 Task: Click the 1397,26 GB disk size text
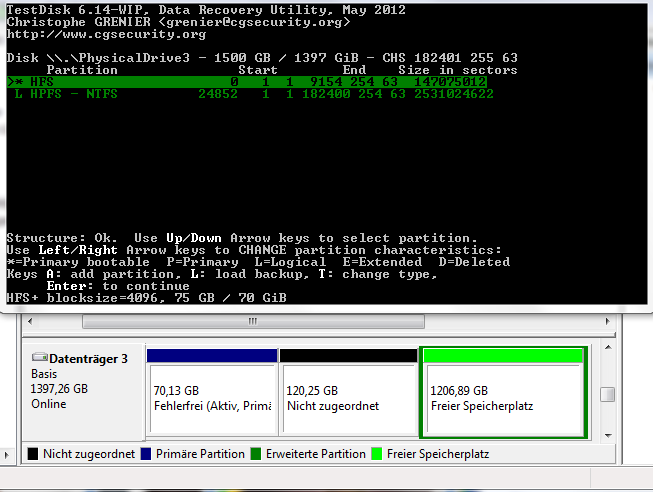point(59,389)
